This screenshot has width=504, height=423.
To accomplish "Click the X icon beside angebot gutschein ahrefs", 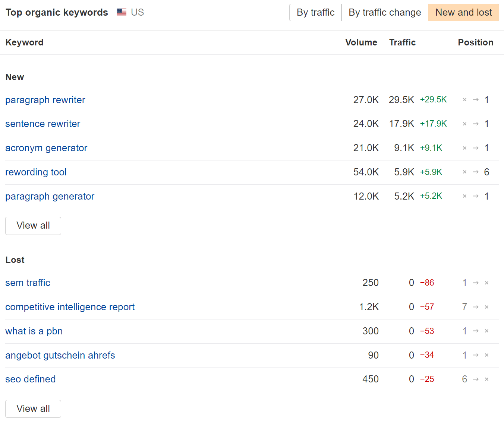I will [487, 355].
